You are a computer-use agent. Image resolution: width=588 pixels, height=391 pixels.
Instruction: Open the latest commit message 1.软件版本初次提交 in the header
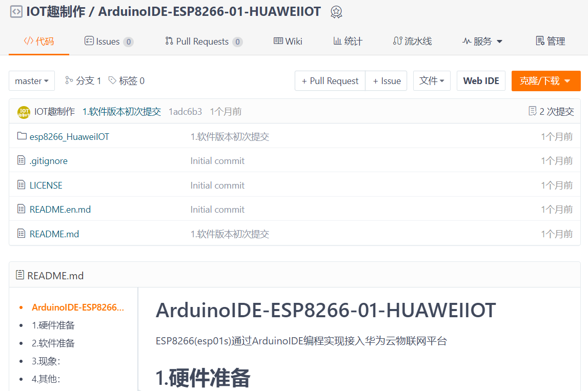tap(121, 111)
